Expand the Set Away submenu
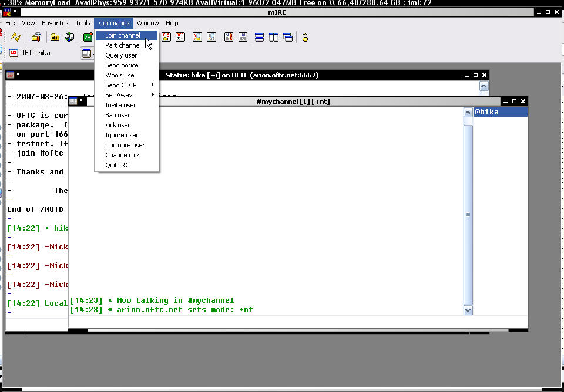Viewport: 564px width, 392px height. 126,95
